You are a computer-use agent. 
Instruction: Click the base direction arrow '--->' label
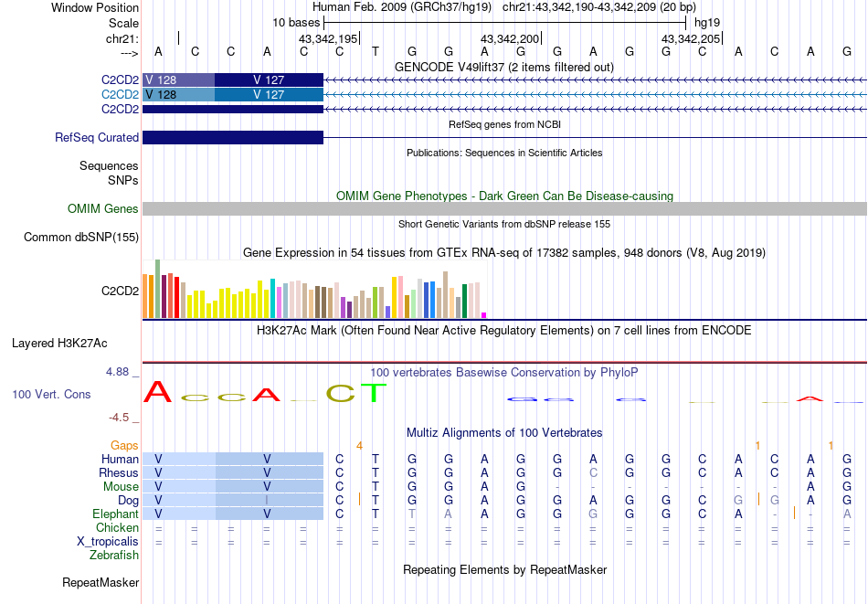coord(129,53)
